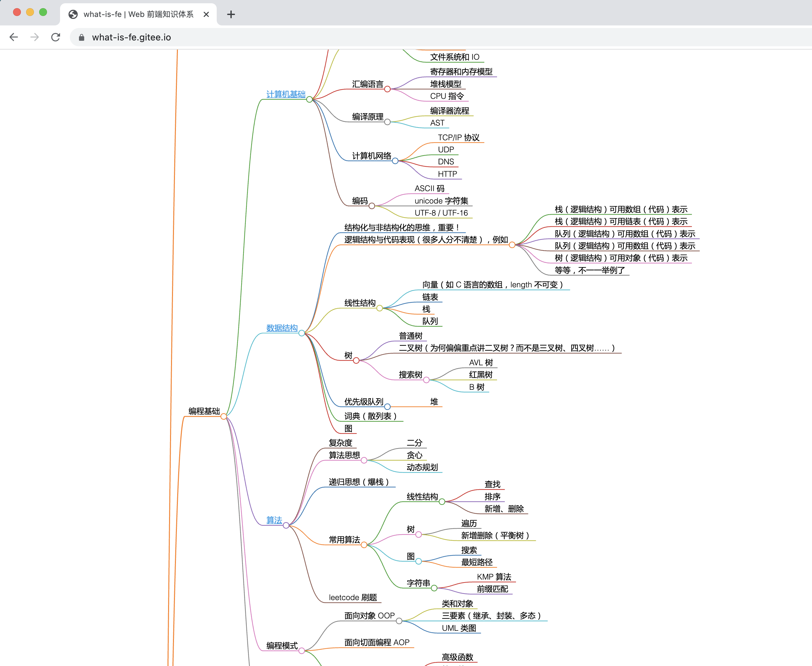The height and width of the screenshot is (666, 812).
Task: Click the leetcode 刷题 mind map node
Action: point(352,597)
